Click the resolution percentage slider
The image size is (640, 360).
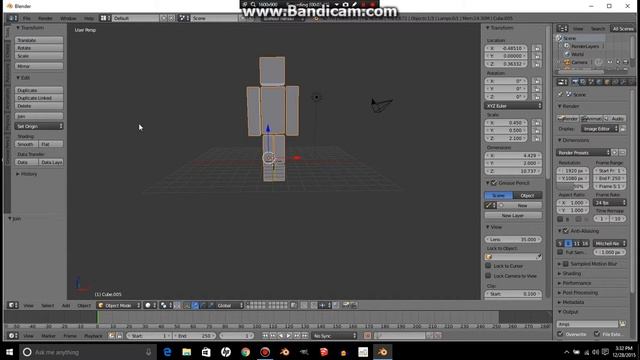(x=573, y=186)
